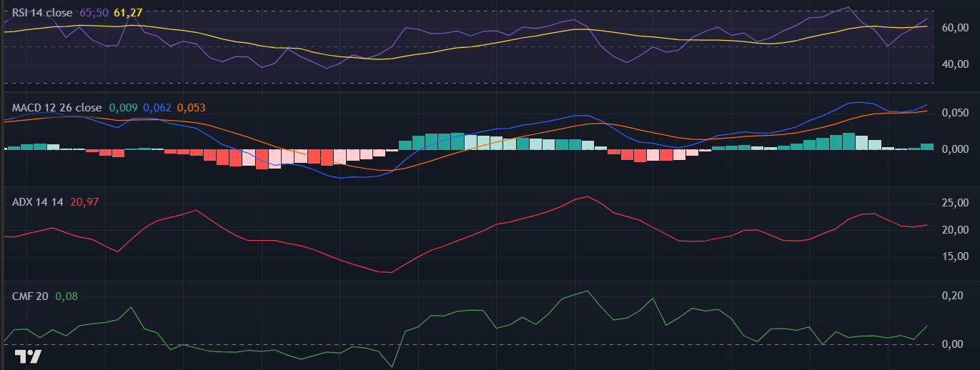
Task: Click the 0,050 MACD axis label
Action: tap(956, 114)
